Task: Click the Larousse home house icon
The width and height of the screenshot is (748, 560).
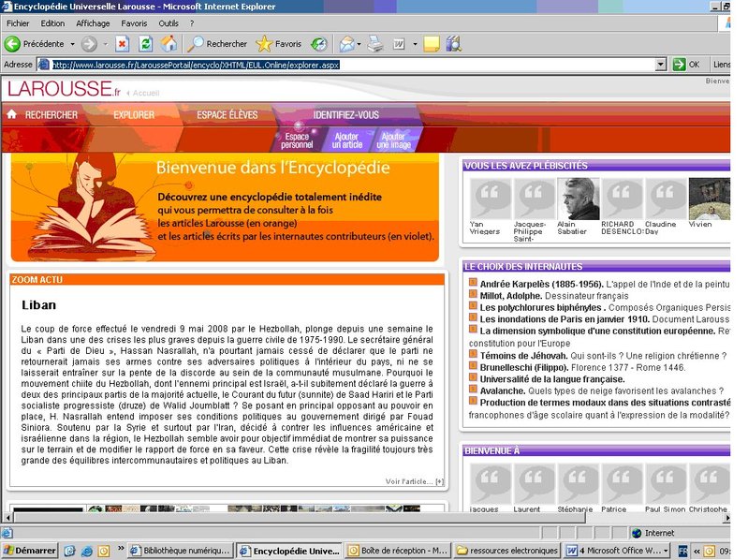Action: click(12, 114)
